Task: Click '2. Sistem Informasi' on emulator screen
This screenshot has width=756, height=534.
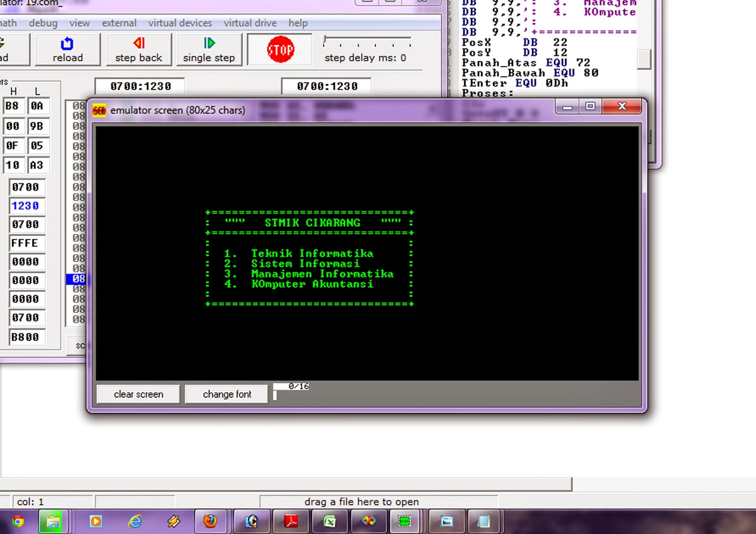Action: pyautogui.click(x=292, y=264)
